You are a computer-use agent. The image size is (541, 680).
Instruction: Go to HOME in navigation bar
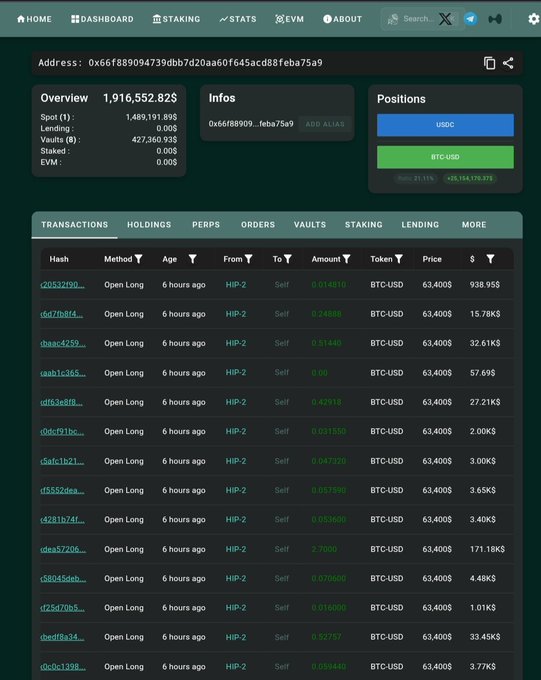[x=34, y=19]
